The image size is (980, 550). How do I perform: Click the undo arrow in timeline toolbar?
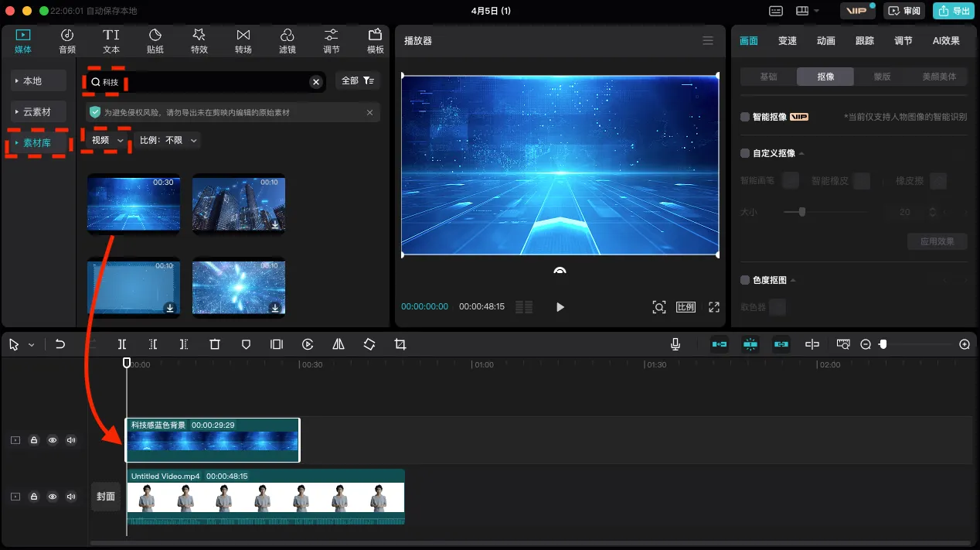(60, 344)
